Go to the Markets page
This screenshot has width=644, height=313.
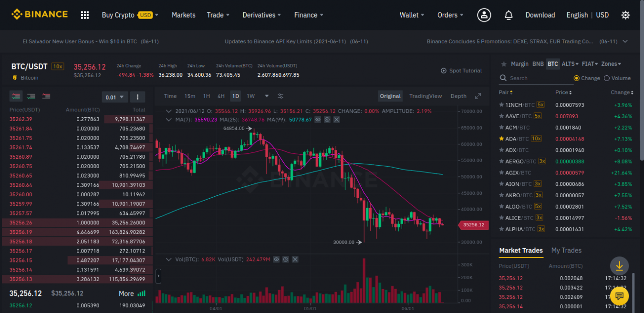(x=184, y=15)
